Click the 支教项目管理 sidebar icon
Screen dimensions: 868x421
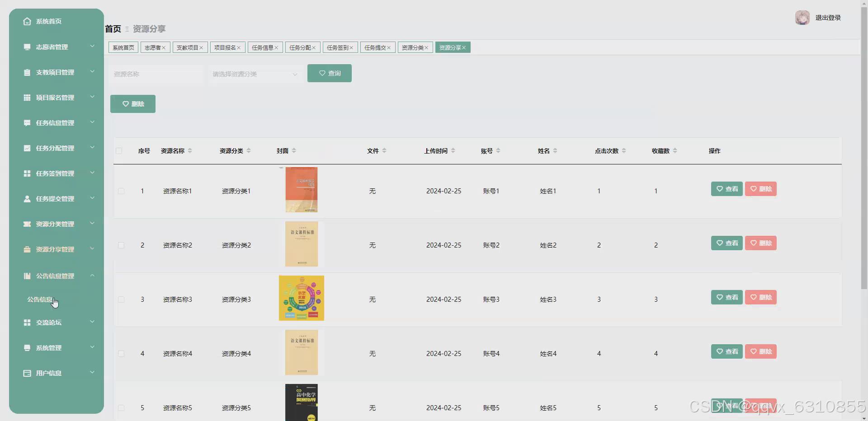(x=27, y=72)
